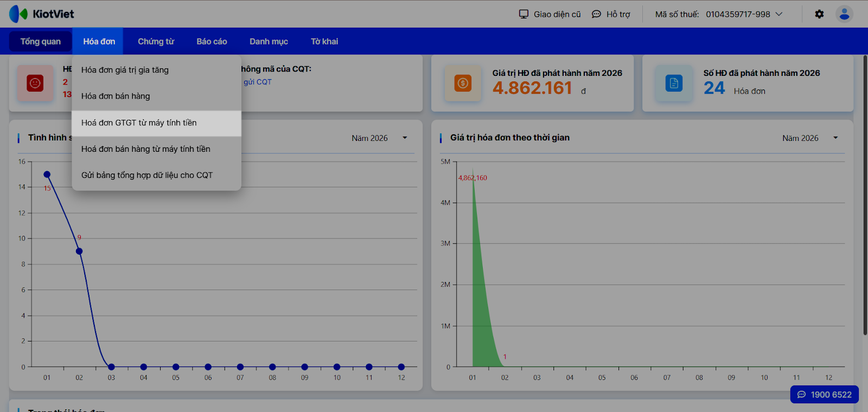Switch to the Báo cáo tab
868x412 pixels.
click(x=212, y=42)
